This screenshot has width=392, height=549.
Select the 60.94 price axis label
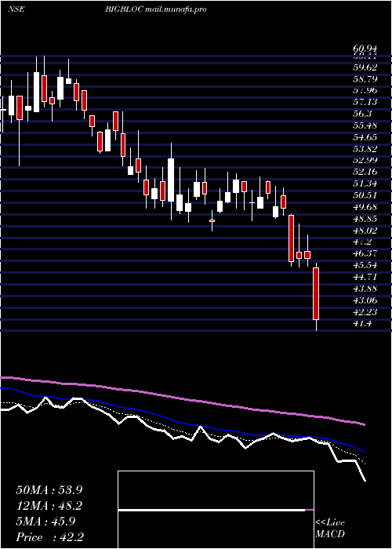tap(365, 49)
